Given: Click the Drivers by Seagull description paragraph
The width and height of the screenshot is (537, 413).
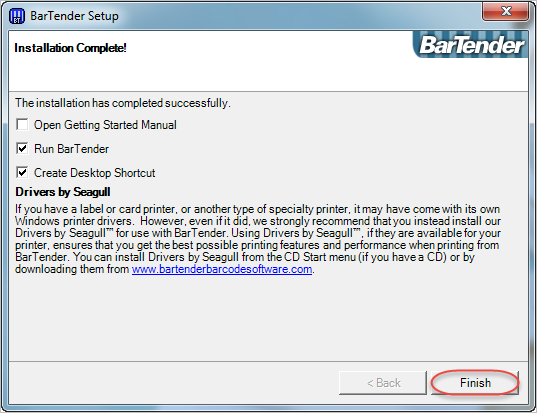Looking at the screenshot, I should [x=258, y=239].
